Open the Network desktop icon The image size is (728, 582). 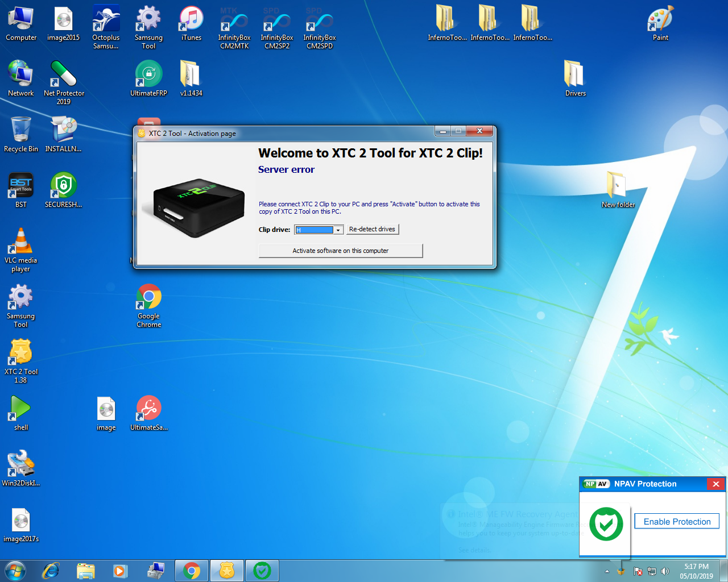pos(21,78)
